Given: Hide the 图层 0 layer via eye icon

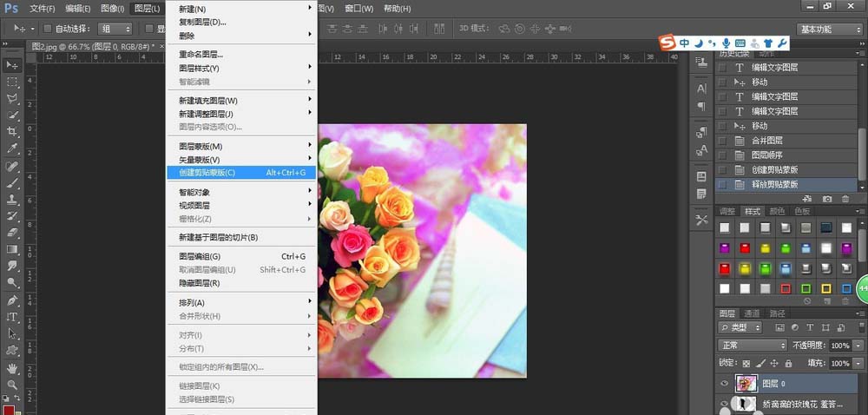Looking at the screenshot, I should click(724, 384).
